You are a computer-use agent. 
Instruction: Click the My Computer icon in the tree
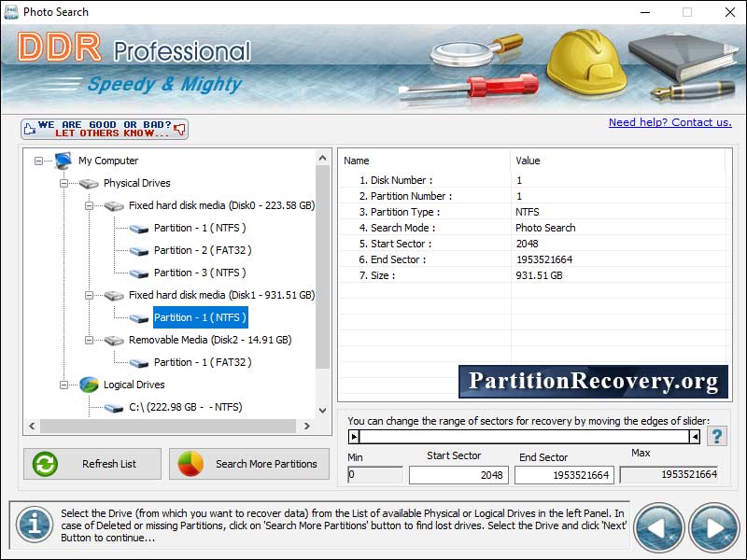[x=63, y=161]
